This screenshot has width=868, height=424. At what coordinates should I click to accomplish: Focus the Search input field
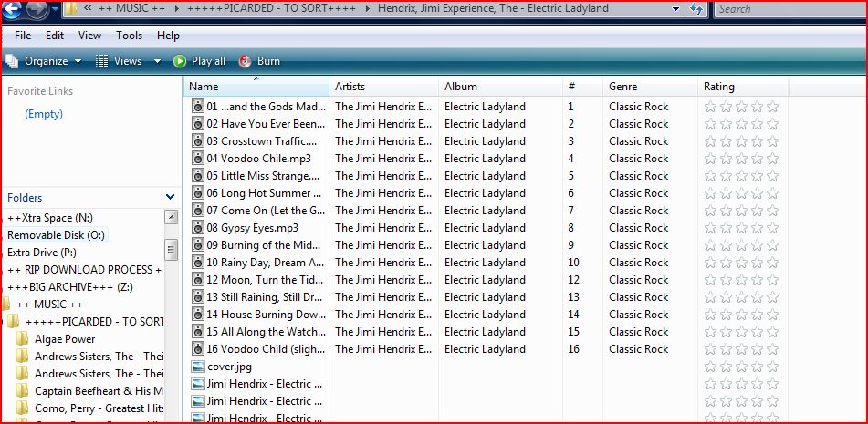791,9
